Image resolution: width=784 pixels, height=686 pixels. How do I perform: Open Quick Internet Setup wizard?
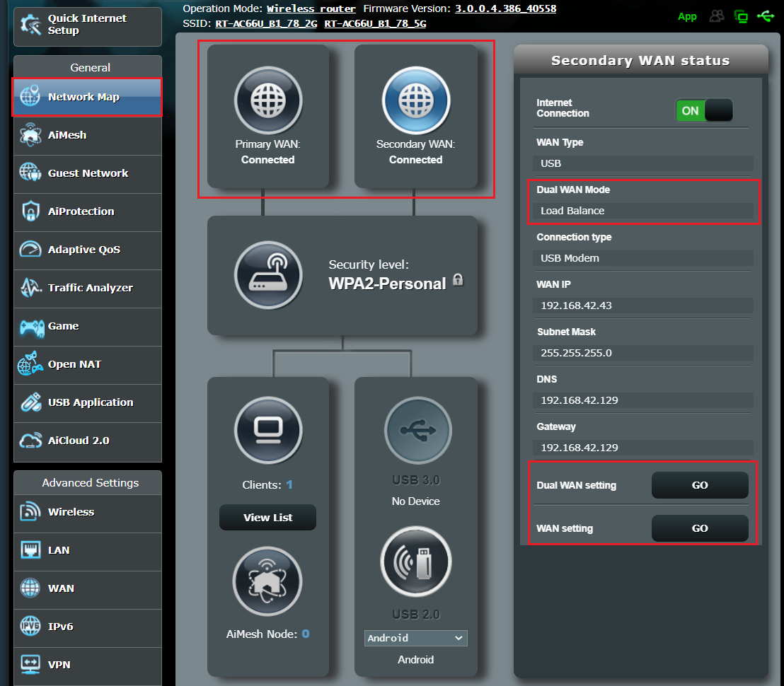point(88,25)
